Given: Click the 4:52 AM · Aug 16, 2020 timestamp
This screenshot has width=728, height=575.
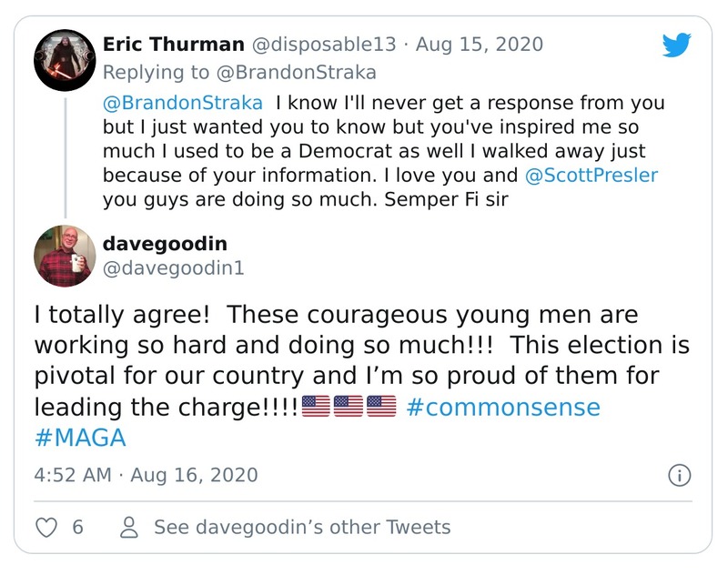Looking at the screenshot, I should pyautogui.click(x=146, y=475).
